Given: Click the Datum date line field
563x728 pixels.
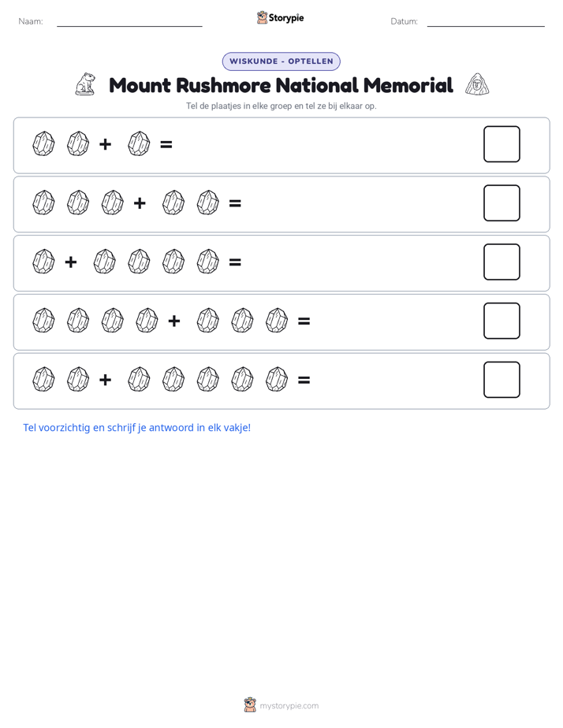Looking at the screenshot, I should point(486,22).
